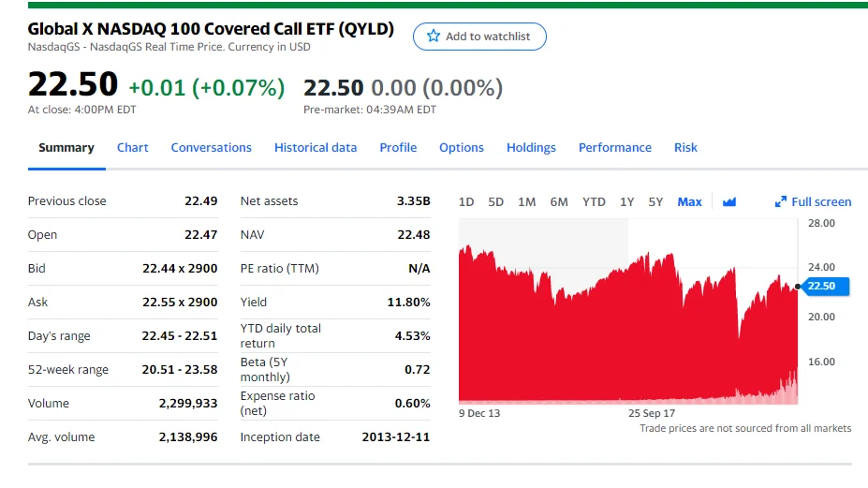The height and width of the screenshot is (488, 868).
Task: Select the Max chart range
Action: [x=689, y=201]
